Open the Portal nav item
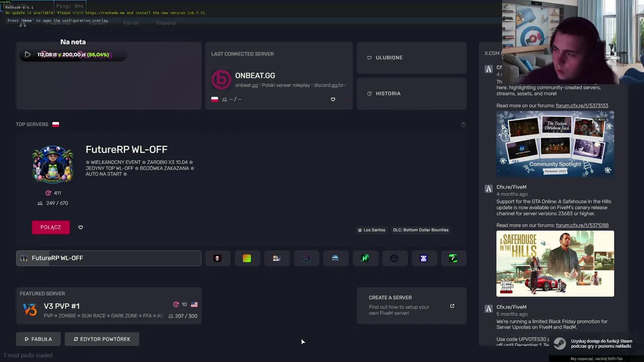This screenshot has width=644, height=362. [131, 23]
